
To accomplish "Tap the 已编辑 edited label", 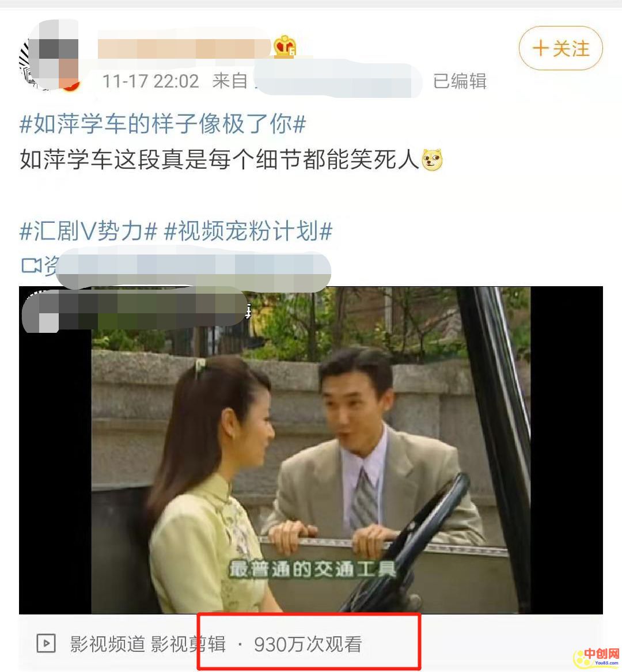I will [460, 81].
